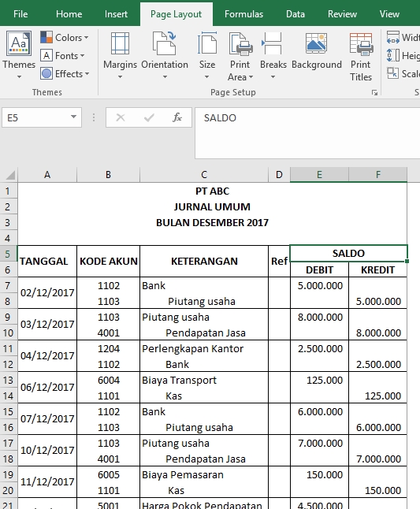Open the Breaks menu
The image size is (420, 509).
coord(273,55)
